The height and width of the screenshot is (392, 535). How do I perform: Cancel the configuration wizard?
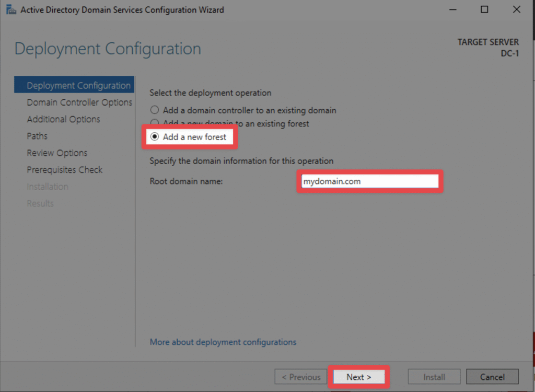(492, 377)
